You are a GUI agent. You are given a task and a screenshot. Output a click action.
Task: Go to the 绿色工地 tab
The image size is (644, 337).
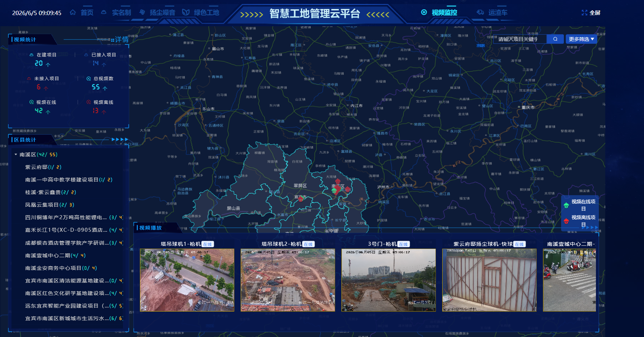click(x=206, y=13)
